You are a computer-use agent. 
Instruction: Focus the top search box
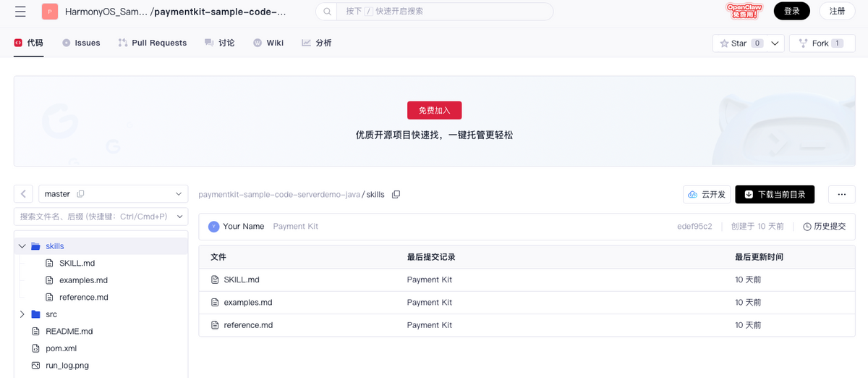click(434, 12)
